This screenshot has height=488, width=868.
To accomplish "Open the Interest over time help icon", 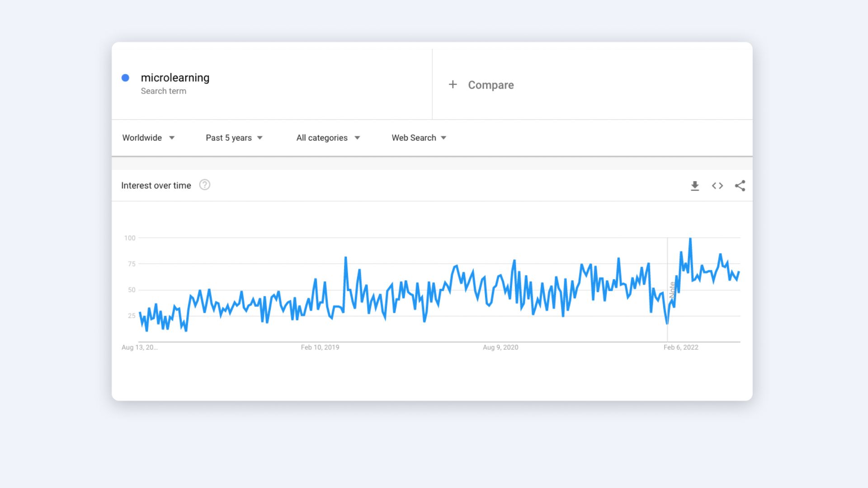I will (x=204, y=185).
